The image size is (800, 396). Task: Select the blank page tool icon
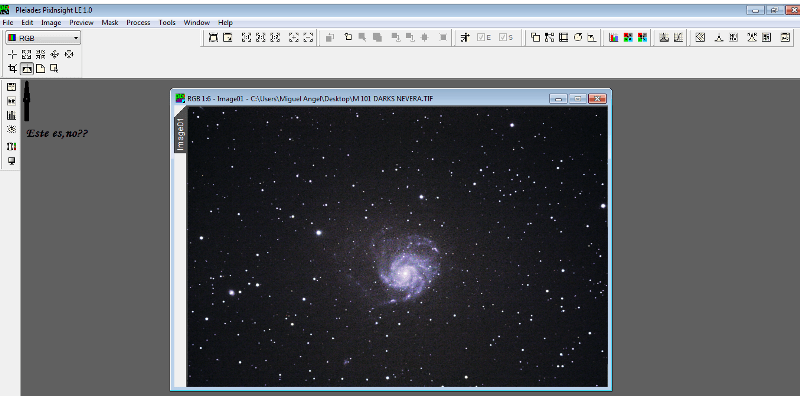40,68
